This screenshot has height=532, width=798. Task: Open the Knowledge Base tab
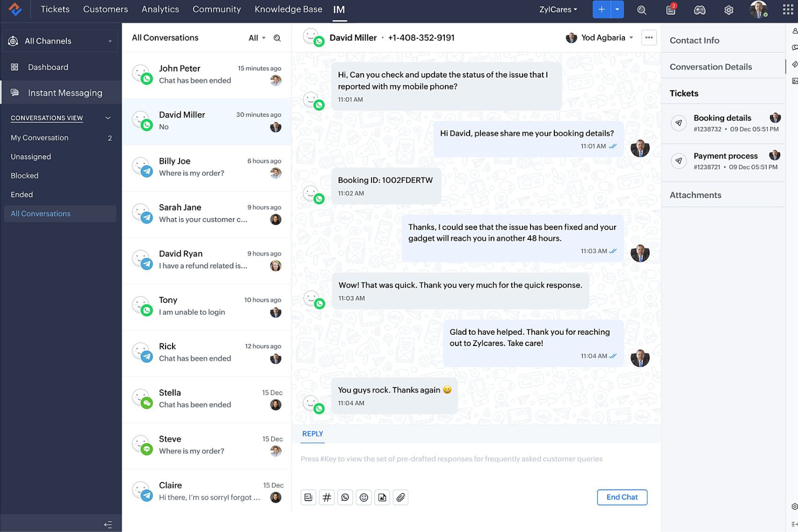(x=288, y=9)
